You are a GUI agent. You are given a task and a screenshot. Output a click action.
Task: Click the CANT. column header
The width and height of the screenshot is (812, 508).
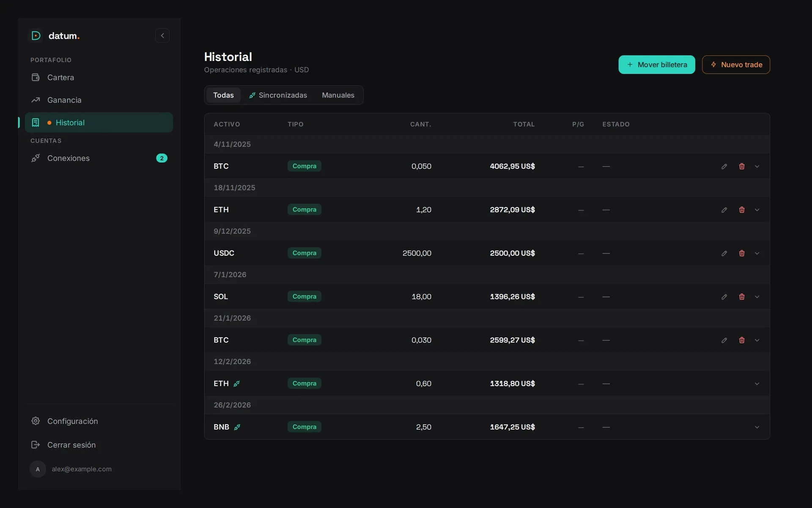(420, 124)
